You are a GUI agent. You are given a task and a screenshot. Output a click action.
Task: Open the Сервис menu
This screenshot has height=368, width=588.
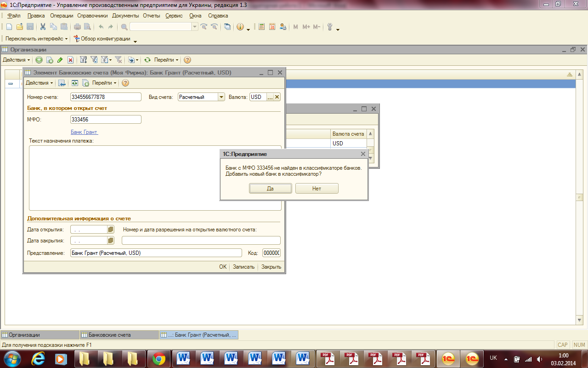point(174,16)
